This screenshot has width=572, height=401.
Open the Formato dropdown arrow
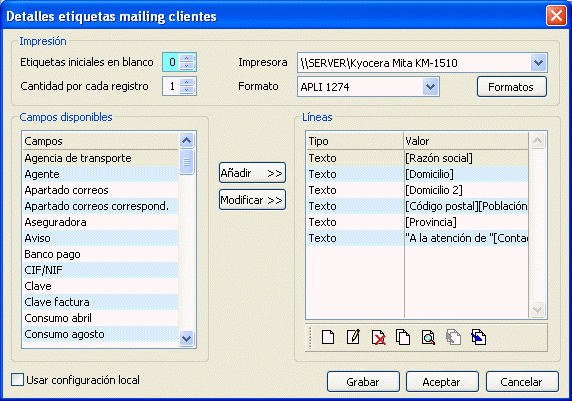pyautogui.click(x=430, y=87)
